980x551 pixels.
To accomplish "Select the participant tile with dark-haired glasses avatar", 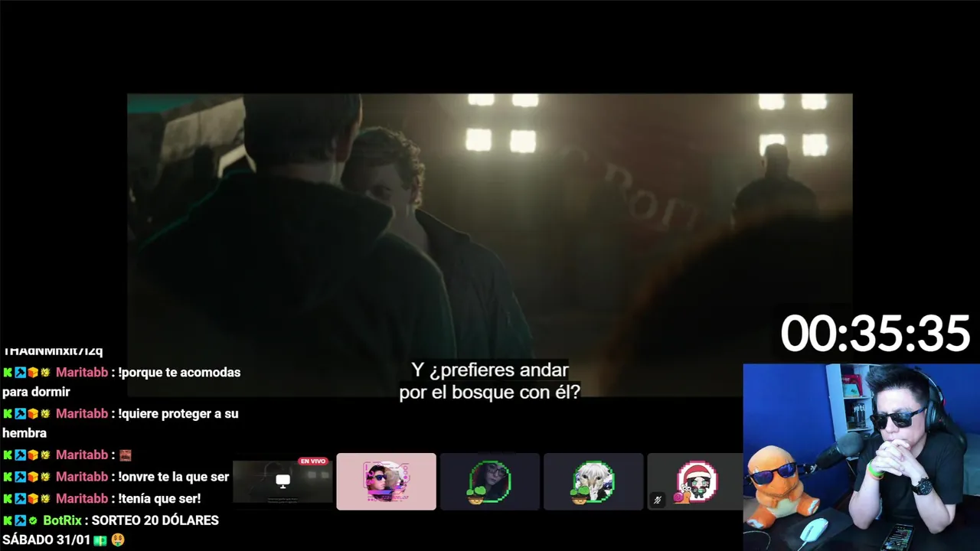I will [490, 481].
